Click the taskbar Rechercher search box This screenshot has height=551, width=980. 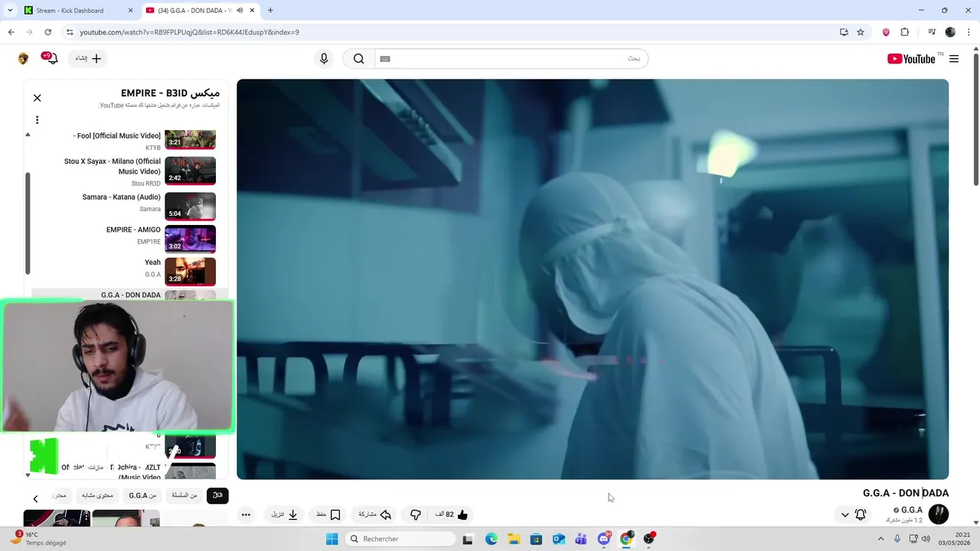coord(400,539)
